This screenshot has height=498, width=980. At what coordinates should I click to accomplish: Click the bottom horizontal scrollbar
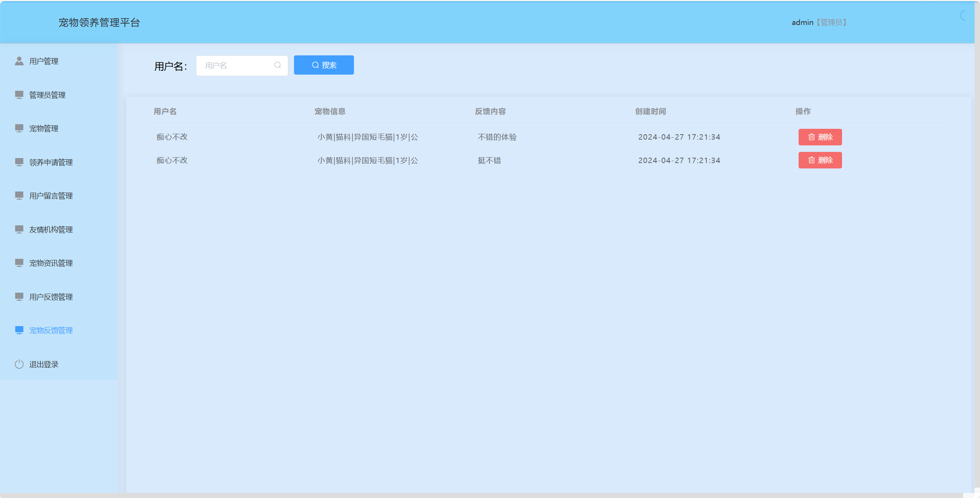point(480,495)
